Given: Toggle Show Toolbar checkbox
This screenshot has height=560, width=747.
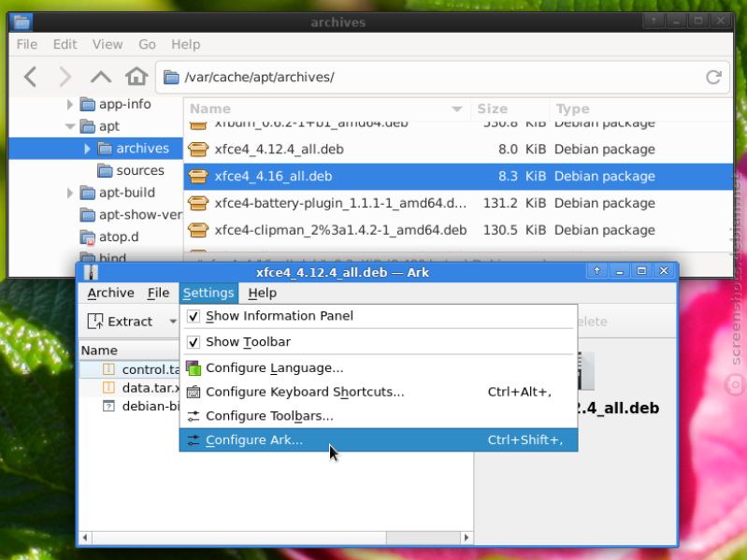Looking at the screenshot, I should [x=193, y=342].
